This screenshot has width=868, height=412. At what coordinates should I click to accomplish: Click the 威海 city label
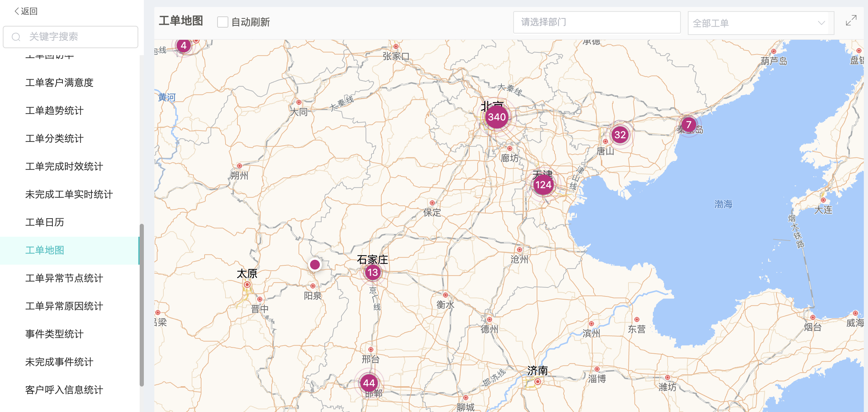855,323
